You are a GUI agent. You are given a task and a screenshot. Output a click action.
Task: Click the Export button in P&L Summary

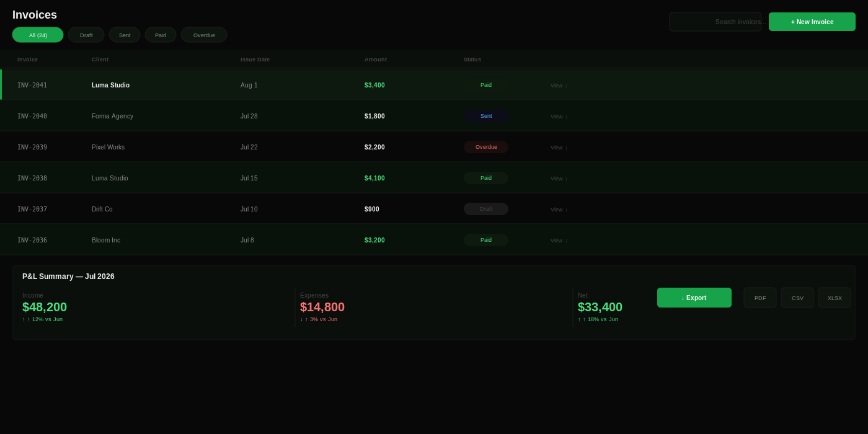694,298
